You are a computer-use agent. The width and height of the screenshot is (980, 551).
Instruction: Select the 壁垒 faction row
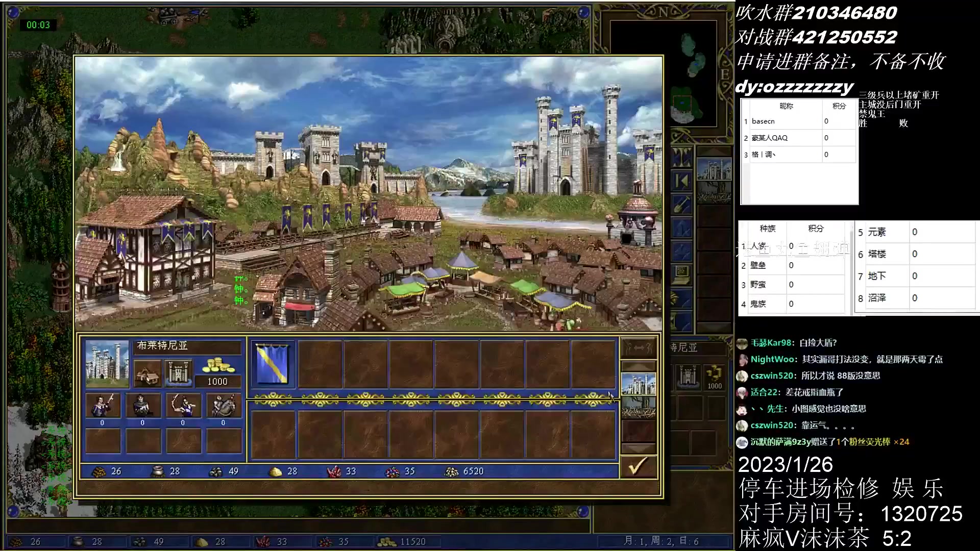792,265
